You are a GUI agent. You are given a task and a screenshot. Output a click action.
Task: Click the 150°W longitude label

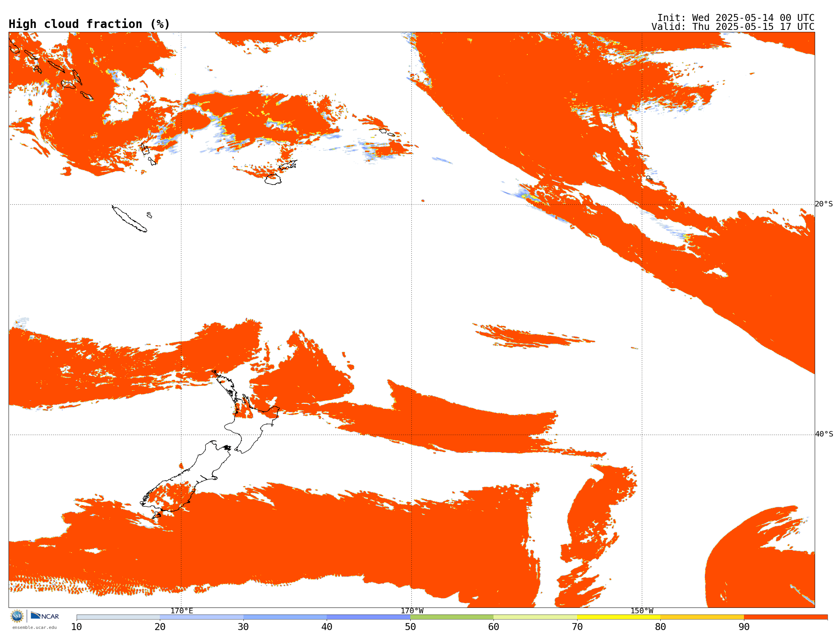point(642,611)
